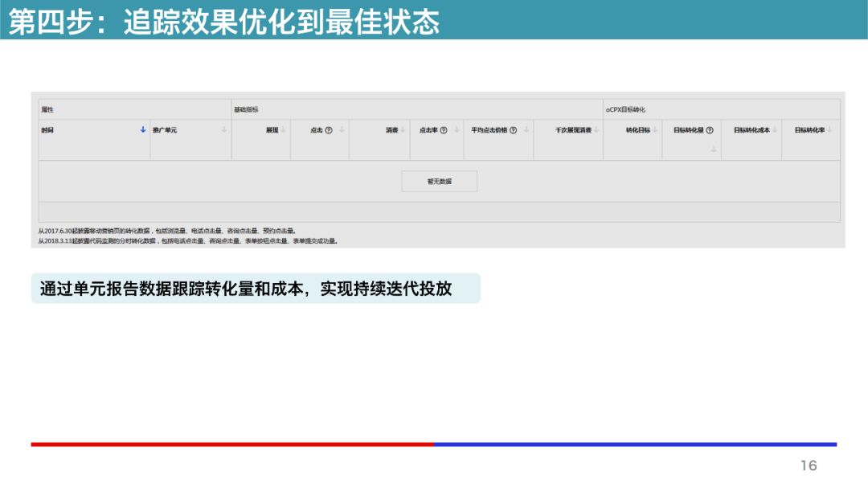The height and width of the screenshot is (488, 868).
Task: Click the chevron next to 目标转化率
Action: coord(829,129)
